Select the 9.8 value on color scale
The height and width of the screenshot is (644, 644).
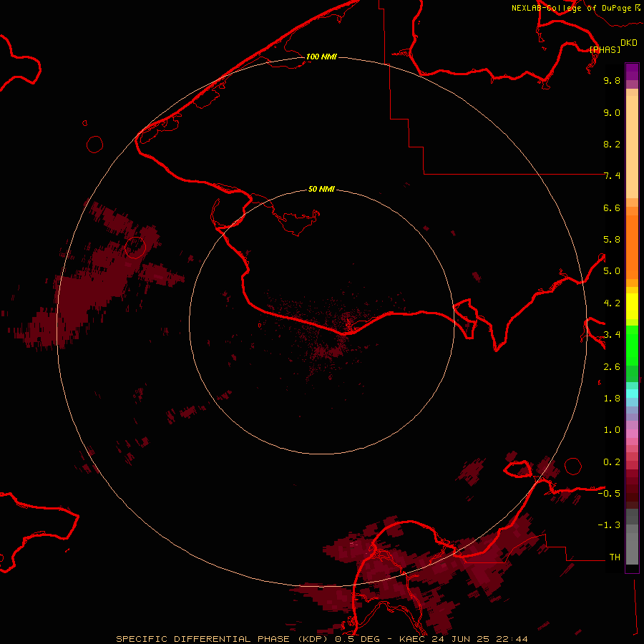(x=612, y=81)
